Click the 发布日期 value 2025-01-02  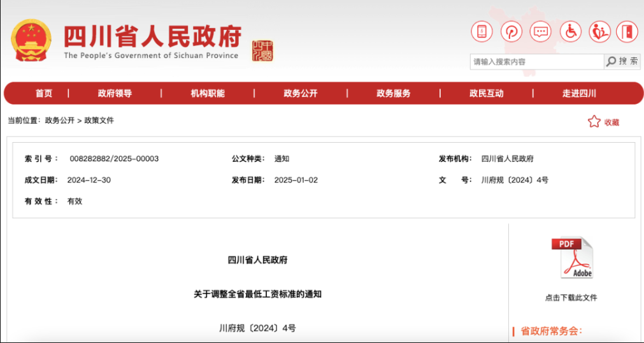296,180
